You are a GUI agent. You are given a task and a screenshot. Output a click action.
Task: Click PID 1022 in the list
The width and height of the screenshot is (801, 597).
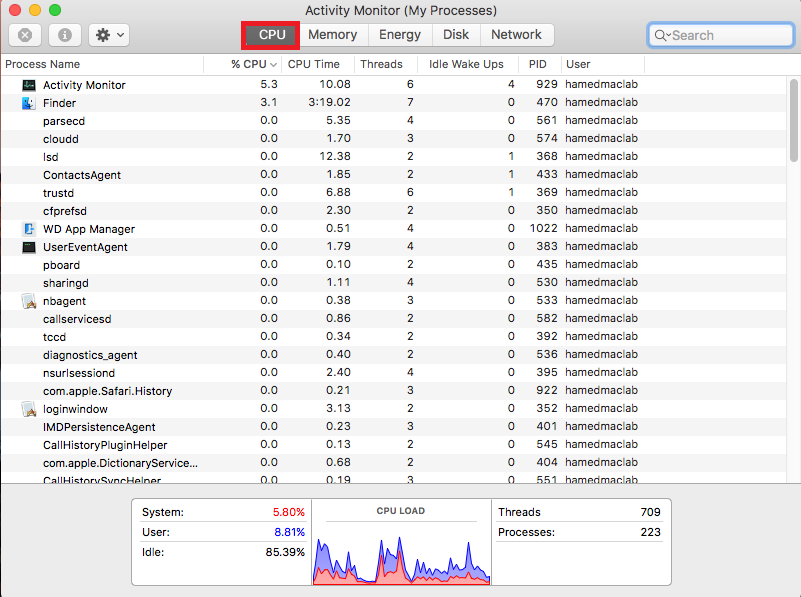pyautogui.click(x=544, y=228)
